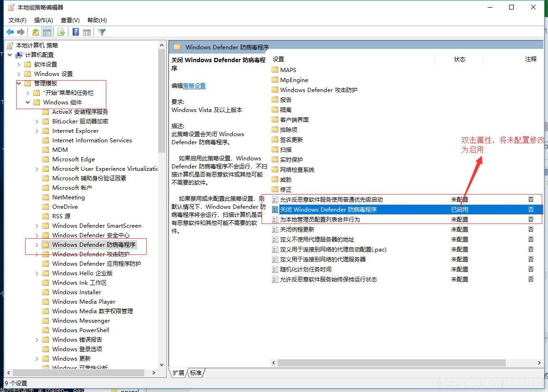
Task: Click the blue Help toolbar icon
Action: [x=76, y=32]
